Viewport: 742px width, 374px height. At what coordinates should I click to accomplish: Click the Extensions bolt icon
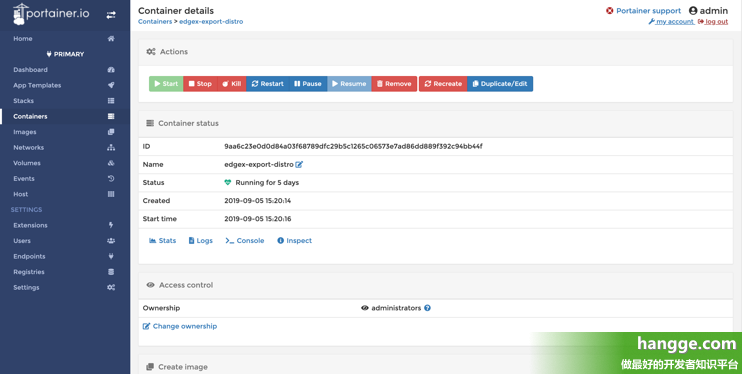click(x=111, y=225)
